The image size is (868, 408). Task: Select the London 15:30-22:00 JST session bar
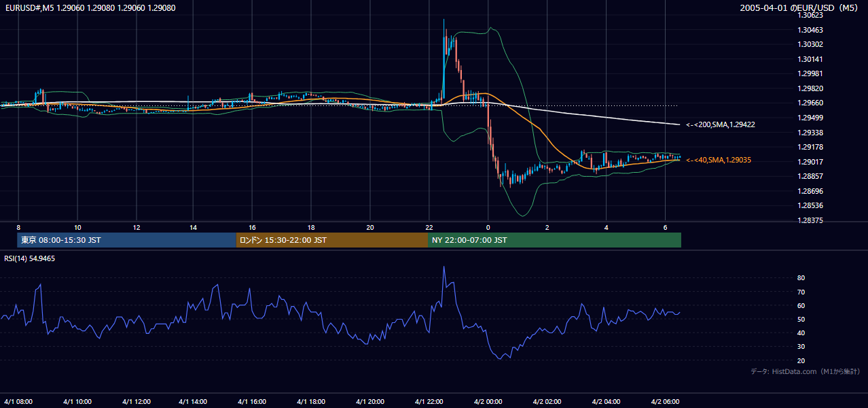coord(332,240)
